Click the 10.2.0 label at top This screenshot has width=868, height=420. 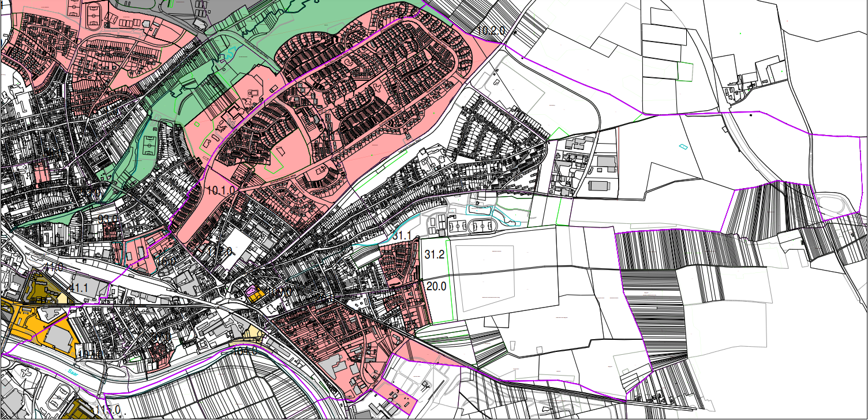point(492,30)
